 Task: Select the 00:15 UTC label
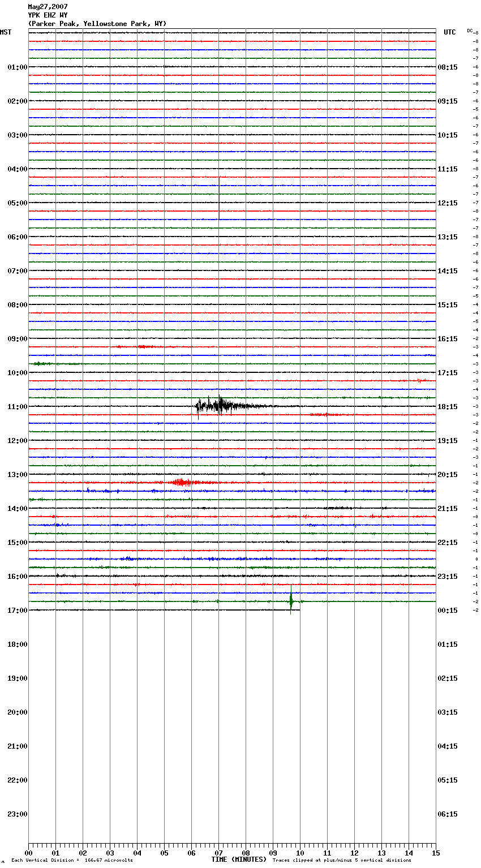point(448,611)
